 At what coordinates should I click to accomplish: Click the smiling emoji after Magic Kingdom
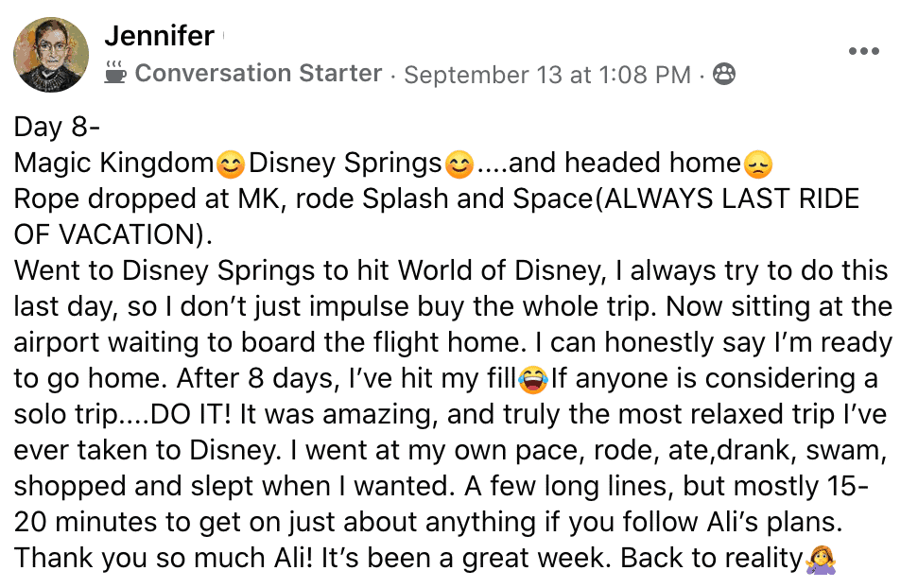point(231,164)
